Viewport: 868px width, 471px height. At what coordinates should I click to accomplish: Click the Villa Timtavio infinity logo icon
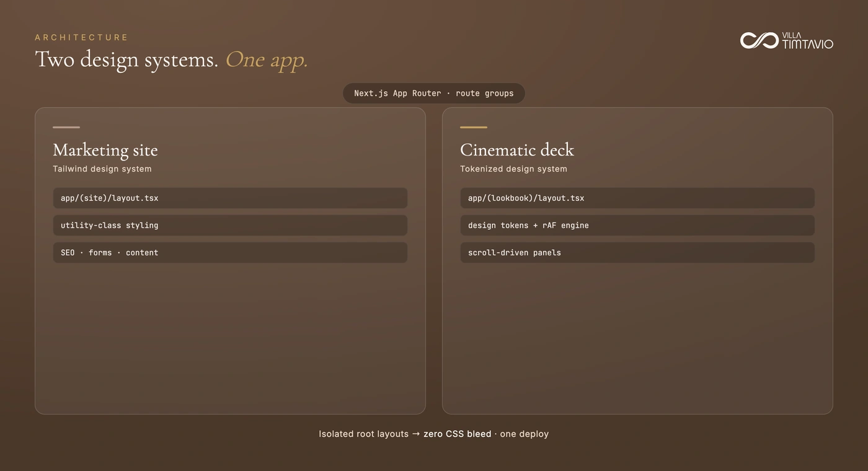click(x=759, y=40)
